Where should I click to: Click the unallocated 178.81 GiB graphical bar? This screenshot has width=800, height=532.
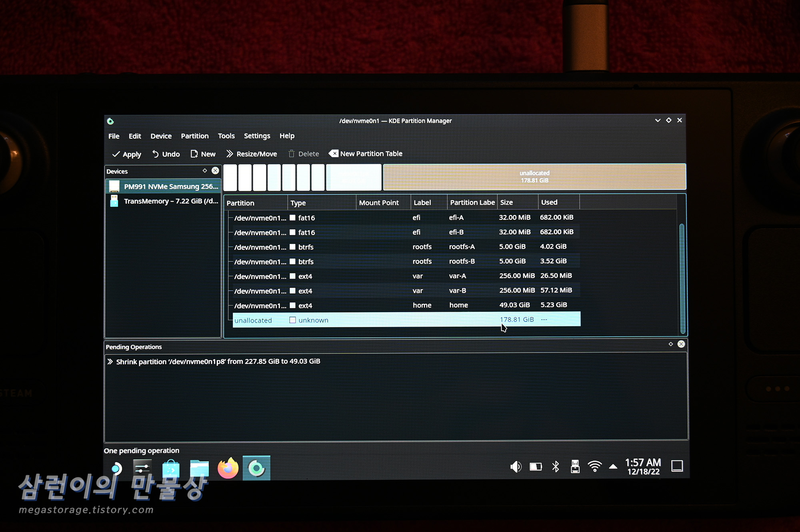click(x=534, y=177)
